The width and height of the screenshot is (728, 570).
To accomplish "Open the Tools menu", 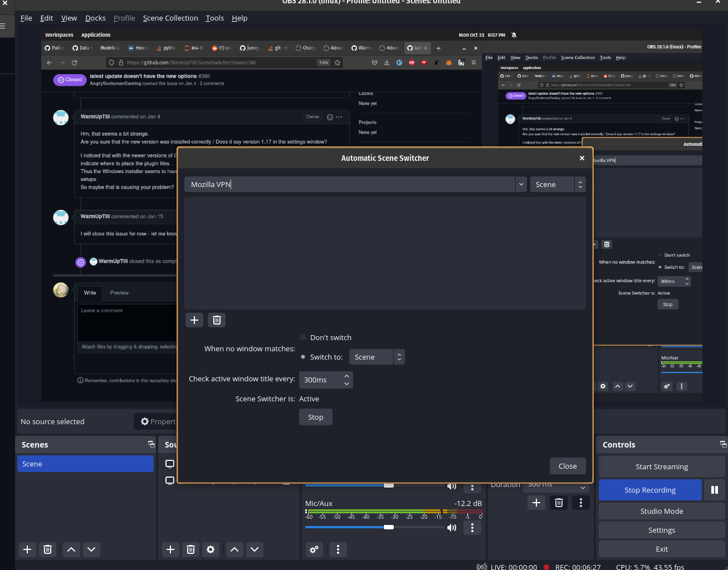I will tap(214, 18).
